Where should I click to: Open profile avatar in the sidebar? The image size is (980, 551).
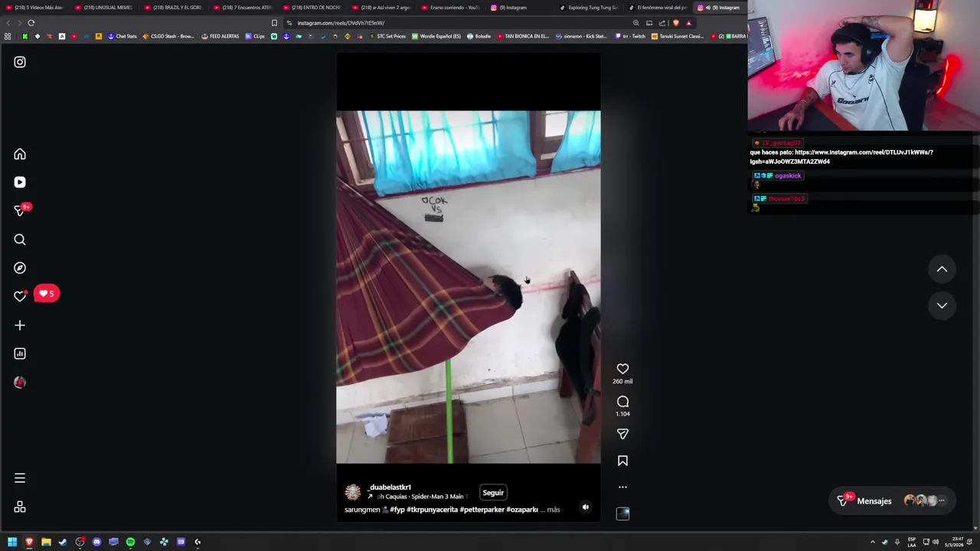pyautogui.click(x=20, y=382)
